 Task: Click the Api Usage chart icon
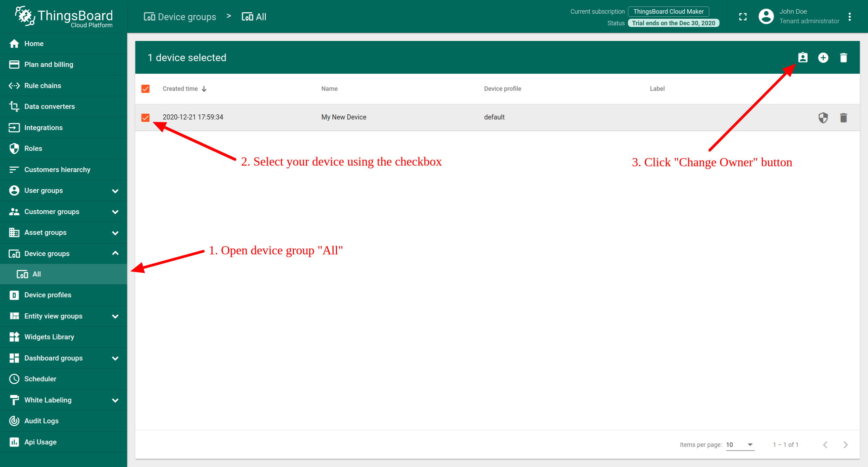click(x=14, y=442)
